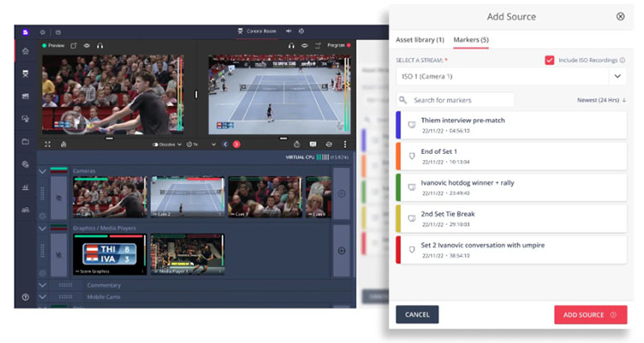The height and width of the screenshot is (343, 644).
Task: Click the Cancel button
Action: (x=417, y=315)
